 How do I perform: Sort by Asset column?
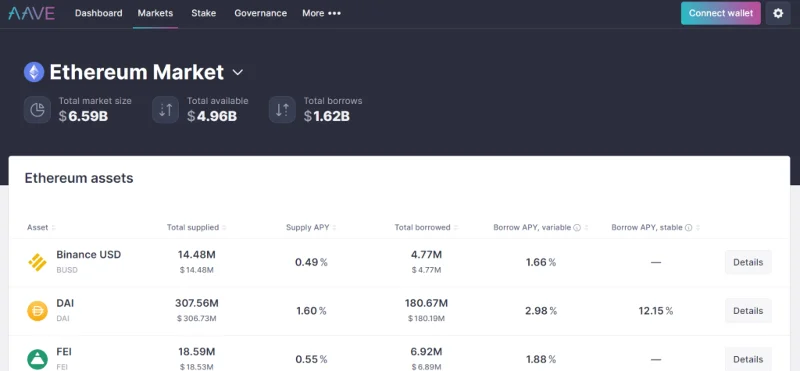(x=41, y=228)
